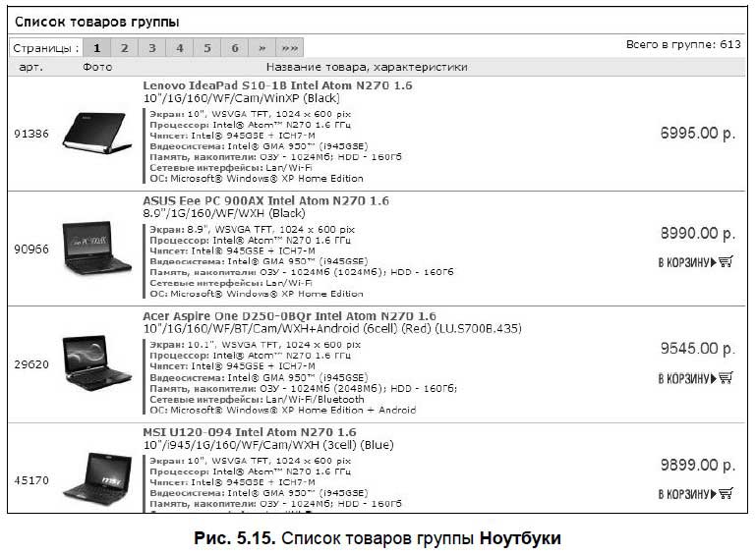Jump to last page with double arrow
Viewport: 756px width, 555px height.
[x=289, y=48]
